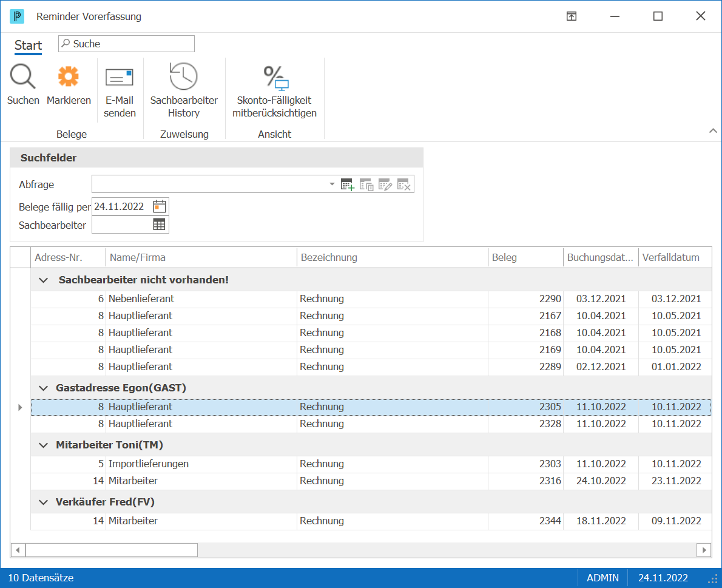Click the edit query pencil icon
This screenshot has height=588, width=722.
tap(385, 184)
